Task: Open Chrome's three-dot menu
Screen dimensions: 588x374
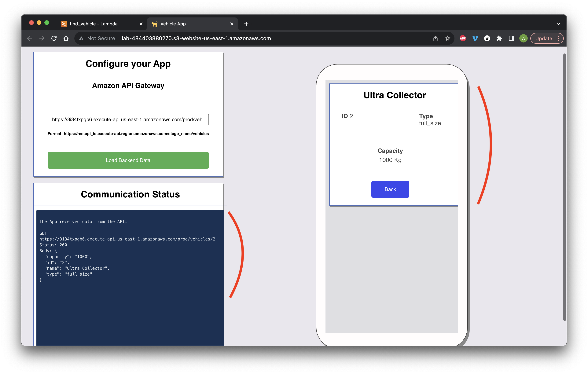Action: (x=558, y=38)
